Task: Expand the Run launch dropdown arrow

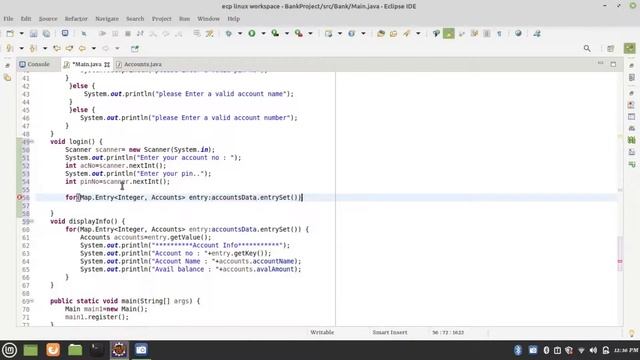Action: [x=263, y=34]
